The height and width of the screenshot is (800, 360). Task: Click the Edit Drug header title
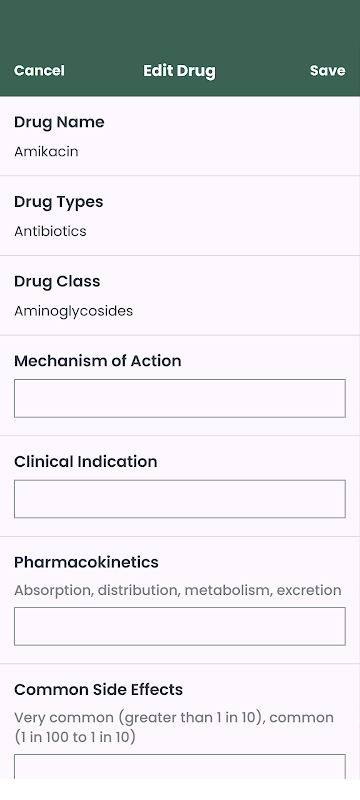(179, 71)
